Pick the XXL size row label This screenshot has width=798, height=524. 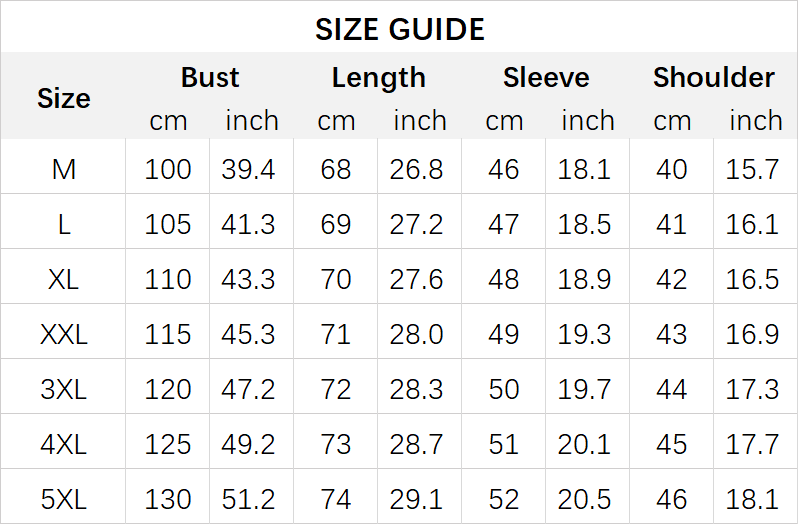tap(63, 334)
